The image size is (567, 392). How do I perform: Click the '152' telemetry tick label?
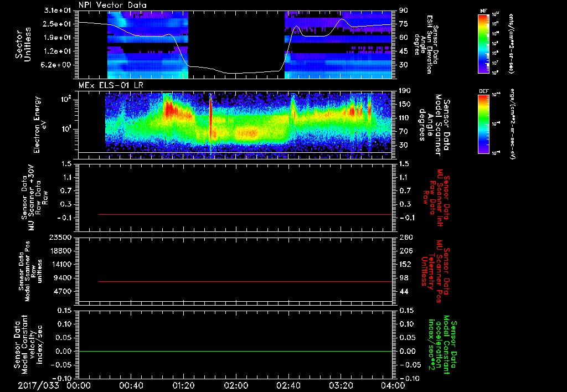[405, 264]
